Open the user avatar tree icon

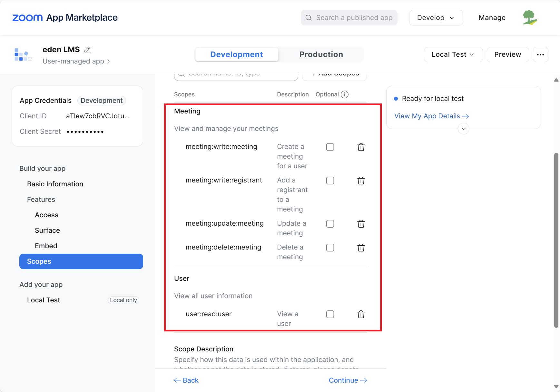point(530,18)
